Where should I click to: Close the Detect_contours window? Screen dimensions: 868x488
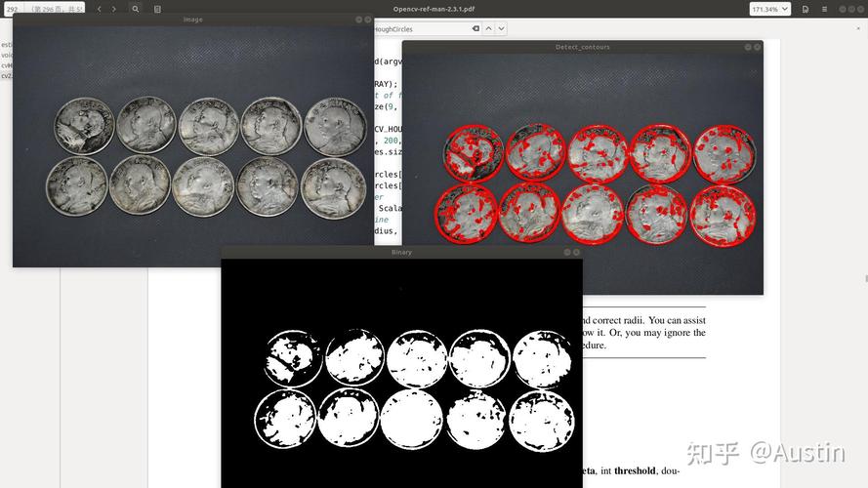click(x=758, y=47)
